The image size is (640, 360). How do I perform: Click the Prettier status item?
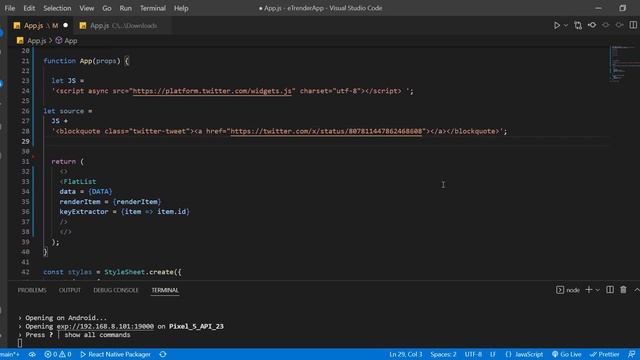pyautogui.click(x=604, y=354)
